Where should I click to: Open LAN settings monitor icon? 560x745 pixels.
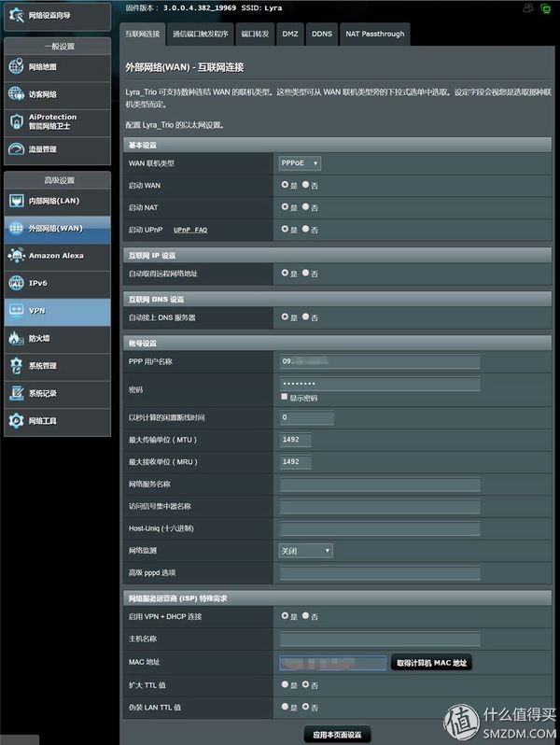point(16,201)
